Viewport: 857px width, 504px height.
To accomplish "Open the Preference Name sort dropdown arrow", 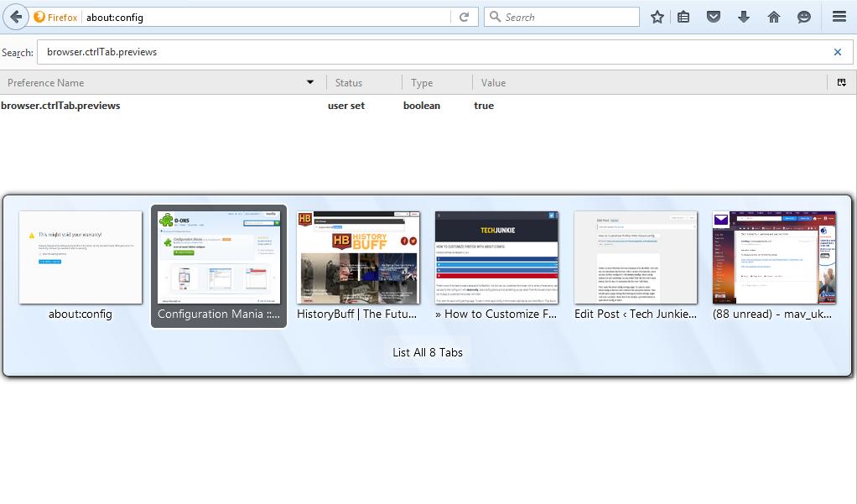I will pos(309,82).
